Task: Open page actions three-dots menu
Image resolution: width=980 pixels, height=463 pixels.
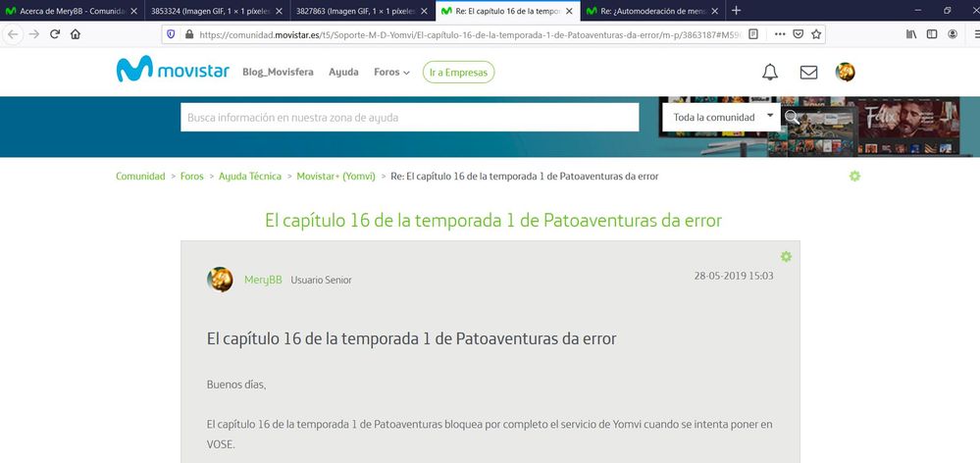Action: pos(779,34)
